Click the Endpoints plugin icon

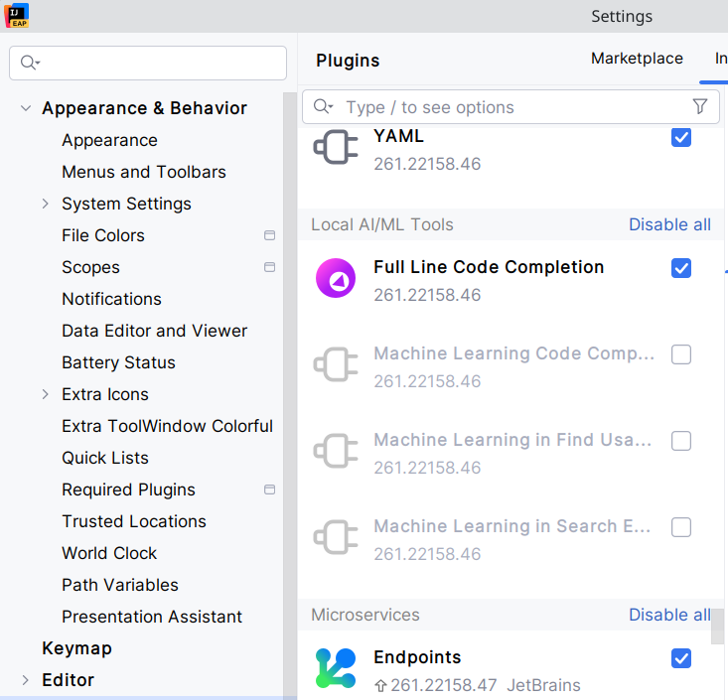(x=335, y=668)
